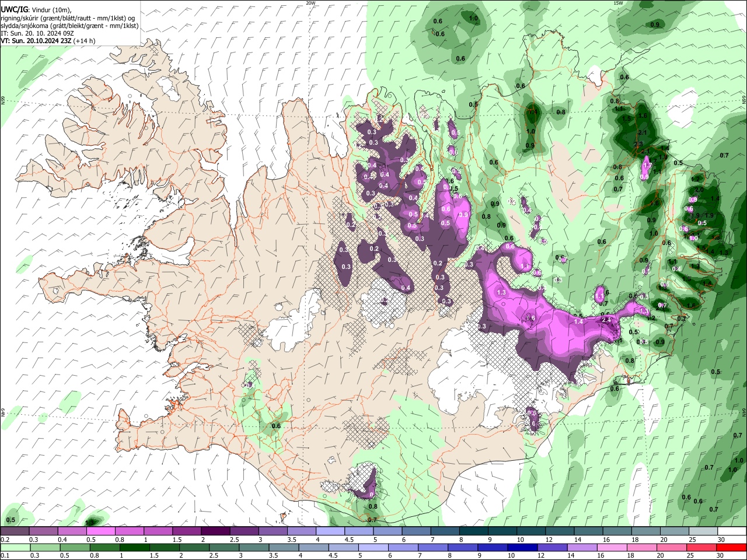Pick the darkest green 1 rain-scale swatch
Screen dimensions: 747x560
(134, 548)
